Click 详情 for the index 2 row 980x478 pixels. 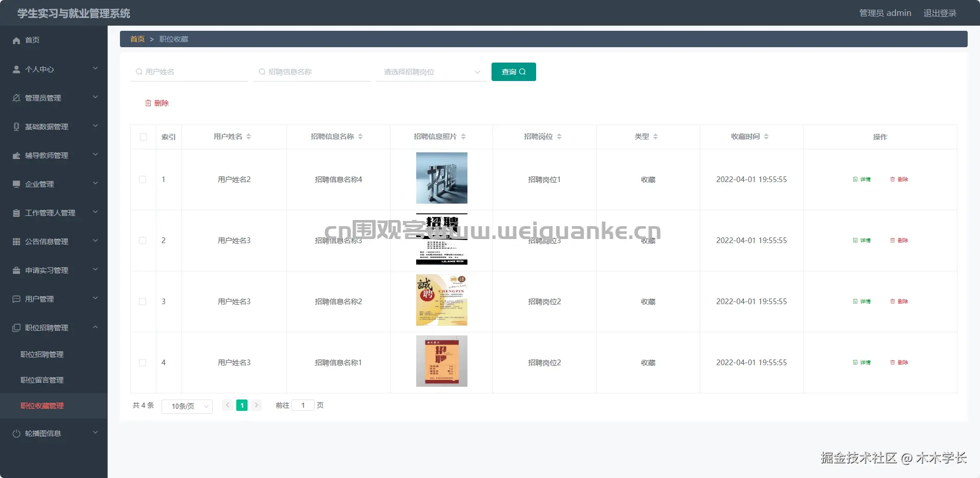pyautogui.click(x=862, y=241)
